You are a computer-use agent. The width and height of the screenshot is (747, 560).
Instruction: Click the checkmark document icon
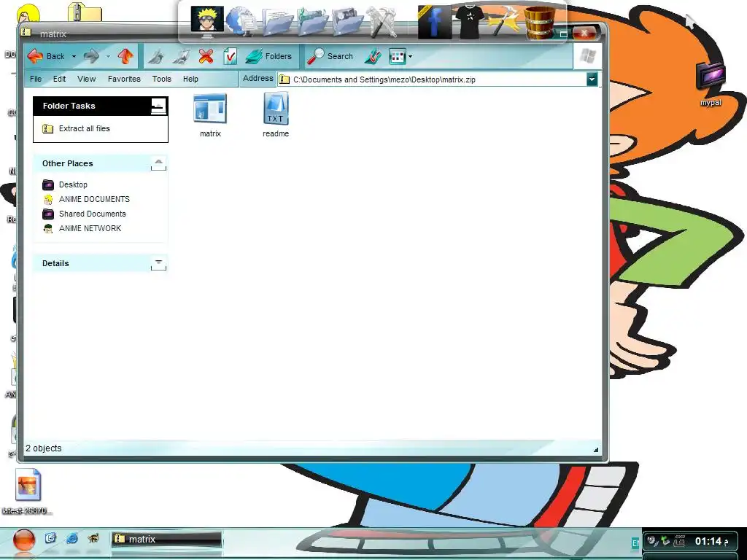(x=230, y=56)
